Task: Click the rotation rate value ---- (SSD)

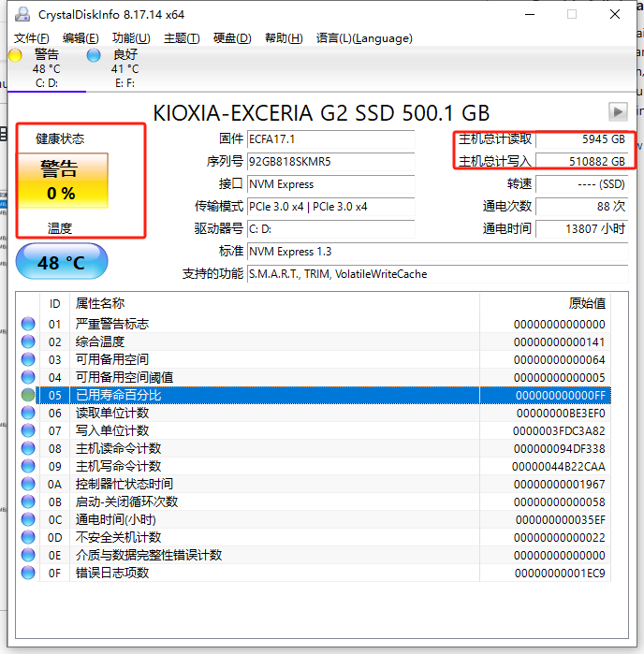Action: pyautogui.click(x=582, y=184)
